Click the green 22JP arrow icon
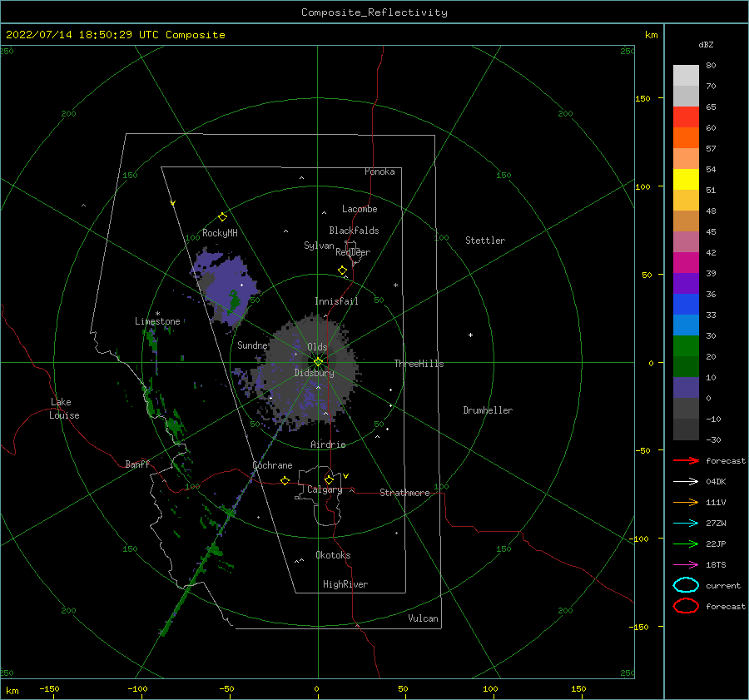Image resolution: width=749 pixels, height=700 pixels. point(686,544)
